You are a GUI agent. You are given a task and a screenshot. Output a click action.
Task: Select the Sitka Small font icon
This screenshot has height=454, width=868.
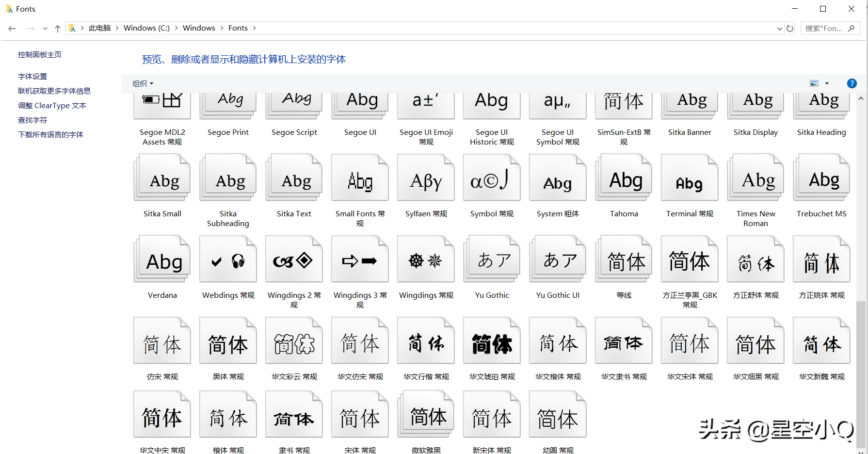[x=162, y=177]
